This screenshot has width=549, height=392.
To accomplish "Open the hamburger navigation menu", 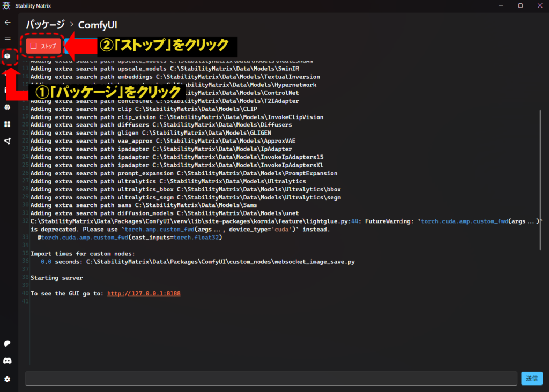I will pyautogui.click(x=8, y=39).
